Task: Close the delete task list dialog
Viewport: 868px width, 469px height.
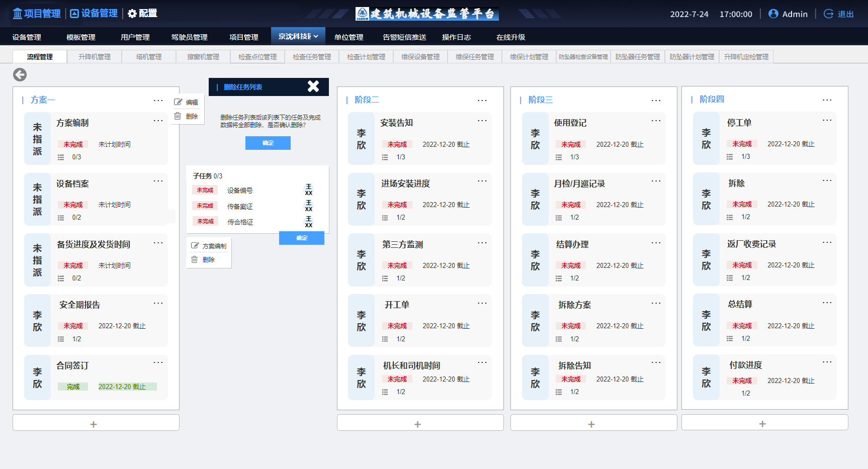Action: tap(313, 86)
